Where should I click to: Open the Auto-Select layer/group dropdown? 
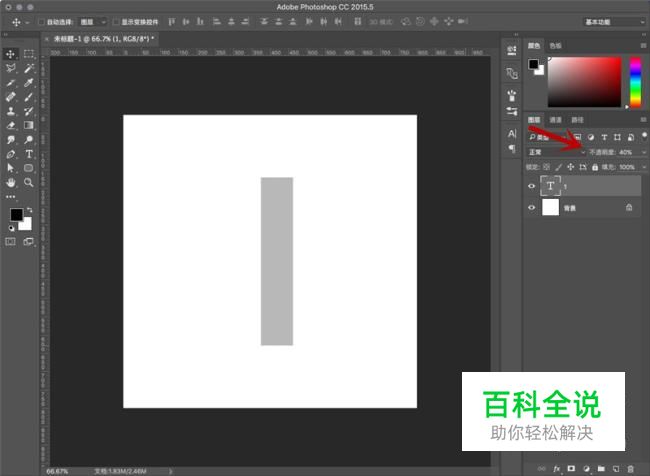click(93, 22)
